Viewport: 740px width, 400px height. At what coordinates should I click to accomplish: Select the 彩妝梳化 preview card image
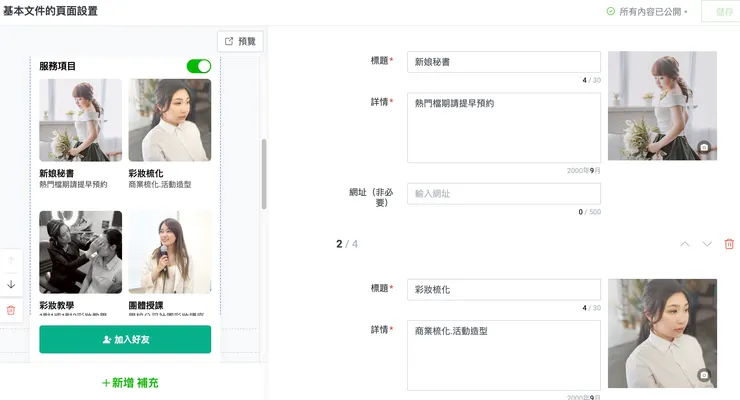(x=170, y=120)
